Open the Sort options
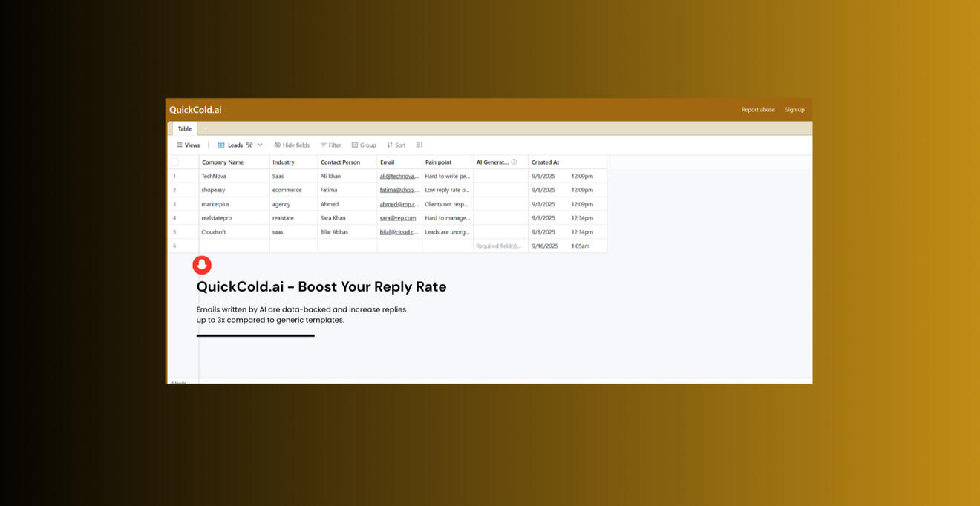 (x=396, y=145)
